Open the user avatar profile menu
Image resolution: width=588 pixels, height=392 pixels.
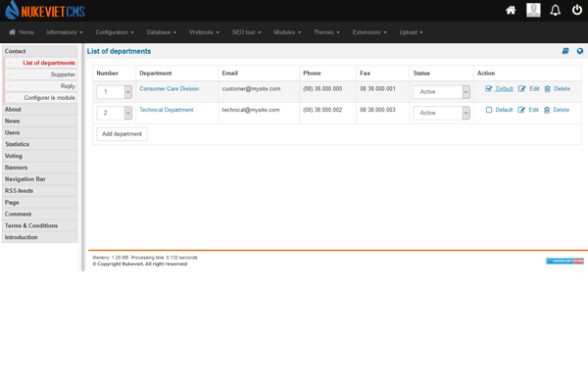(x=533, y=10)
